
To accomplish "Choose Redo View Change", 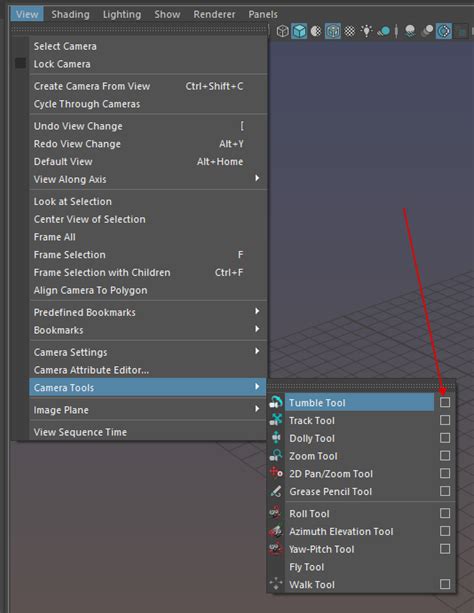I will pyautogui.click(x=148, y=144).
